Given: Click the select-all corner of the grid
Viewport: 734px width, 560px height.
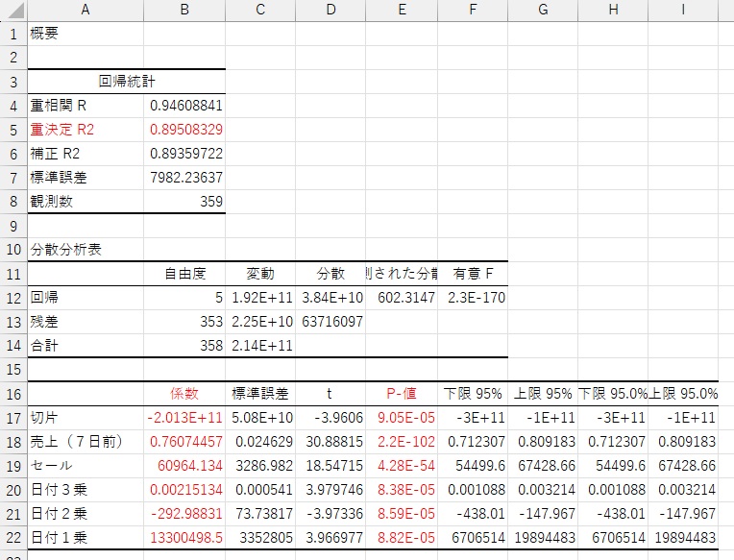Looking at the screenshot, I should 13,11.
